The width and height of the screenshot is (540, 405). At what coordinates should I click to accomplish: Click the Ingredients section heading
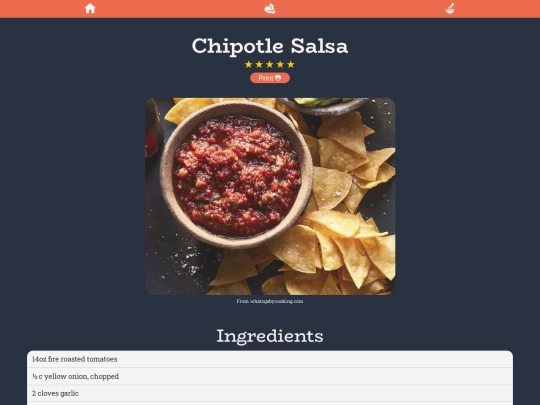(270, 336)
